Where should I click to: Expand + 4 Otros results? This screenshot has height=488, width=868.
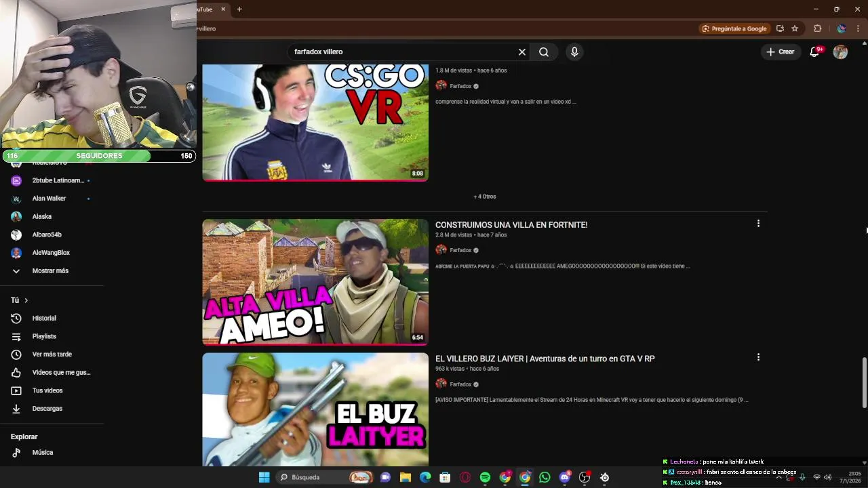point(485,197)
